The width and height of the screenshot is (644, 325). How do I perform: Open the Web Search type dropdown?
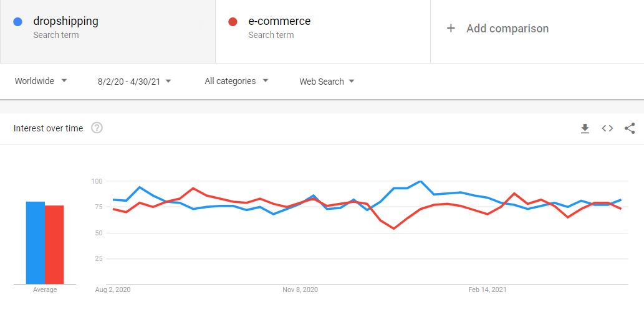(x=327, y=81)
